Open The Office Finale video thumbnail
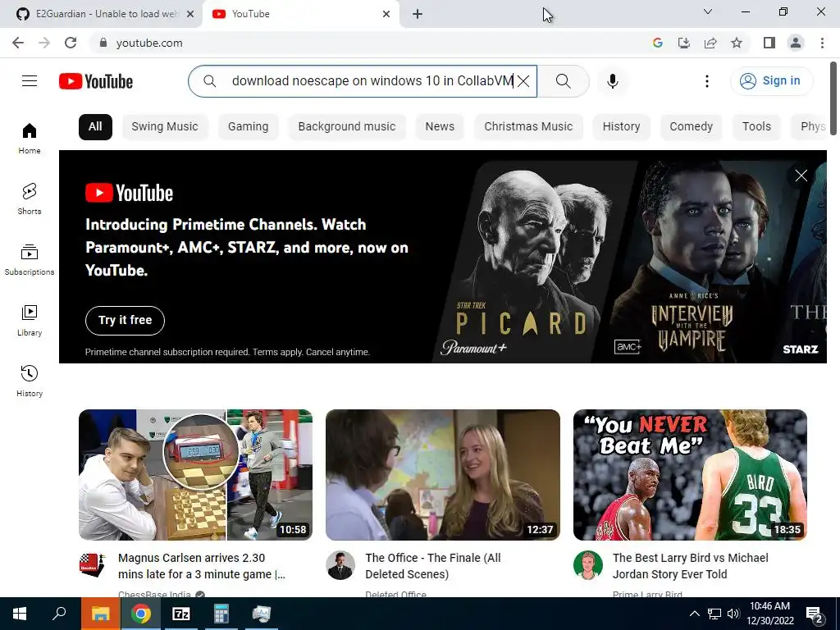 click(442, 475)
